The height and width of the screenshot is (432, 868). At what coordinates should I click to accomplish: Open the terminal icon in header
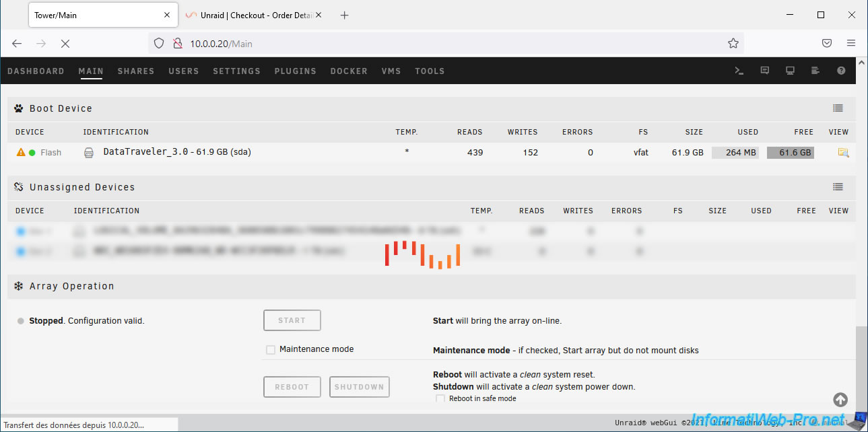click(739, 71)
